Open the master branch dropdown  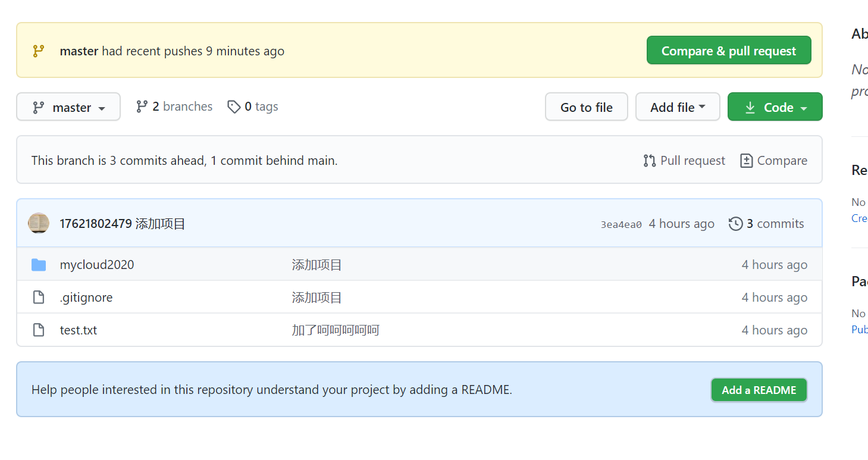[68, 107]
